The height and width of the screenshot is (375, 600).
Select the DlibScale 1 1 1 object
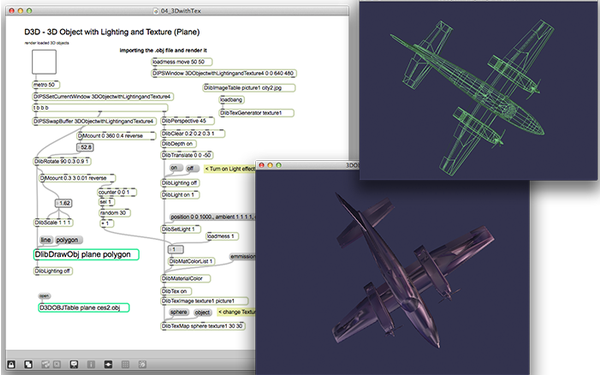54,223
